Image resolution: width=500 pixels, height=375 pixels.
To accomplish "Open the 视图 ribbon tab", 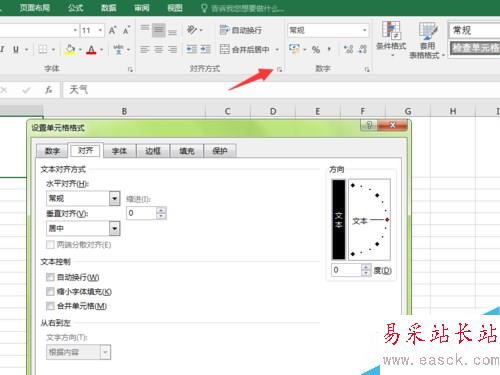I will click(x=175, y=7).
